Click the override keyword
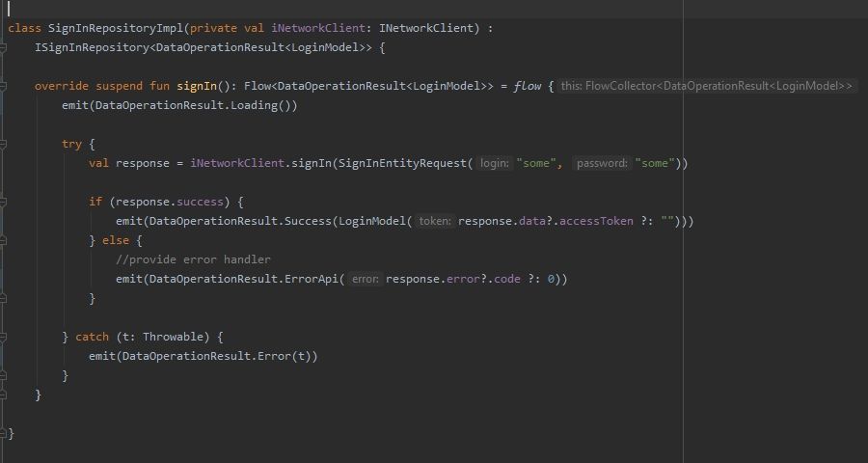 point(62,87)
